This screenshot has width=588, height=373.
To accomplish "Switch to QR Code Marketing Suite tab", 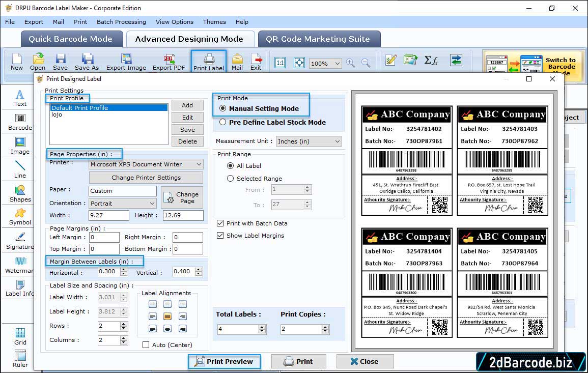I will pos(318,39).
